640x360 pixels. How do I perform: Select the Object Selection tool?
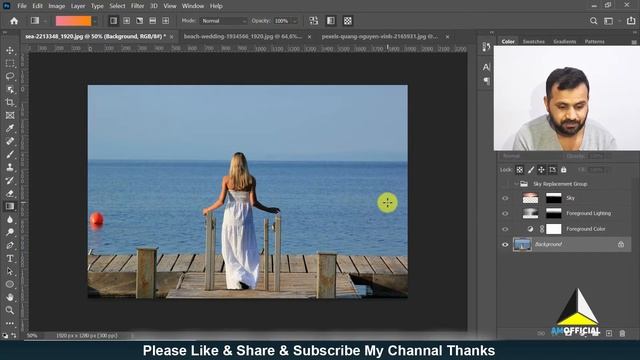[x=10, y=89]
